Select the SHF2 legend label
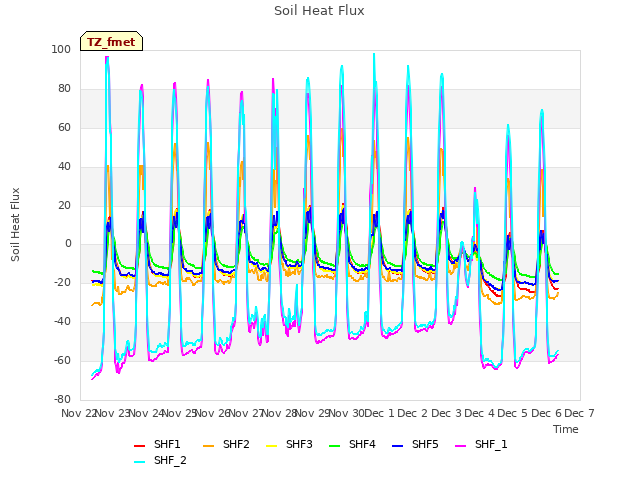640x480 pixels. point(236,444)
